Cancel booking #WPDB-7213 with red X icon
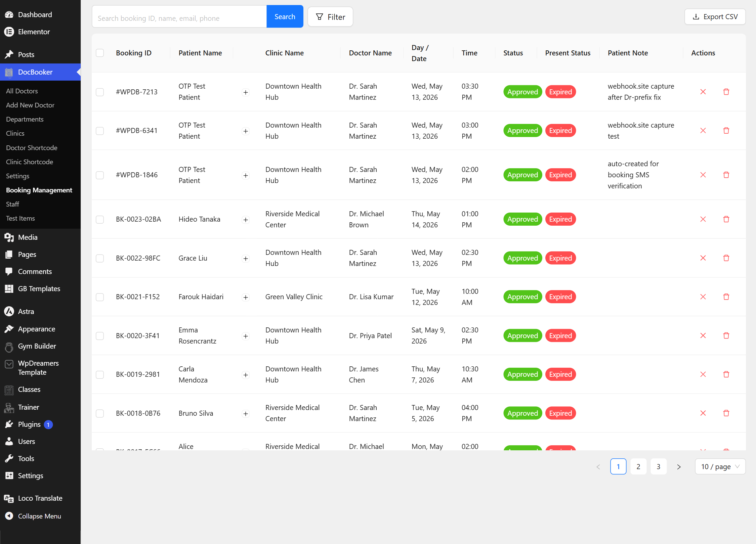 point(703,92)
